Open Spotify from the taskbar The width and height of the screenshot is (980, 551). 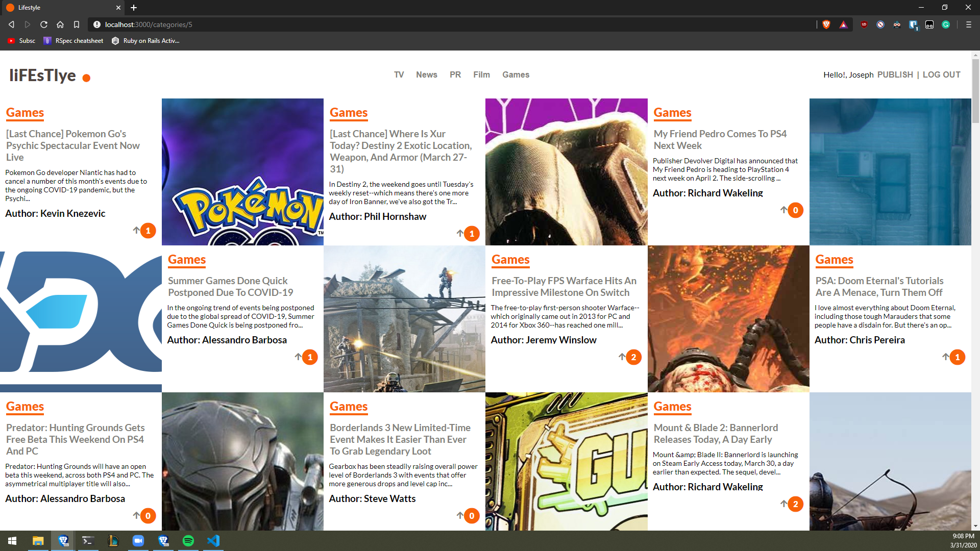(x=188, y=541)
